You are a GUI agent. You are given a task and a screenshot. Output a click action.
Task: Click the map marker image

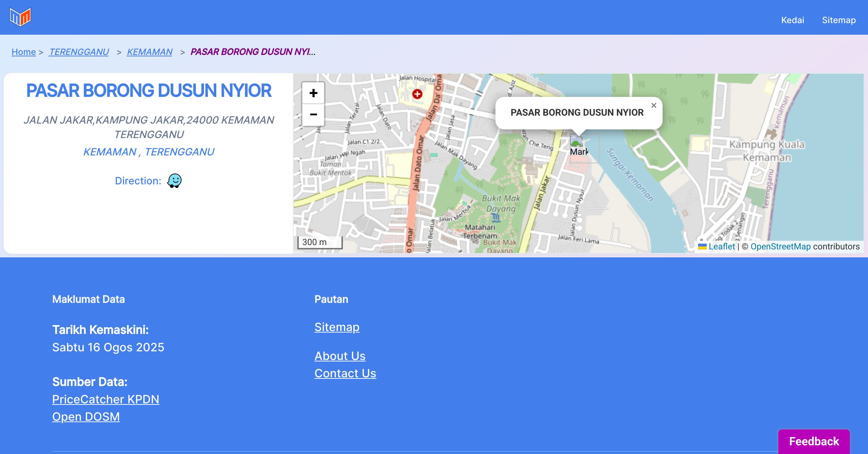click(577, 141)
